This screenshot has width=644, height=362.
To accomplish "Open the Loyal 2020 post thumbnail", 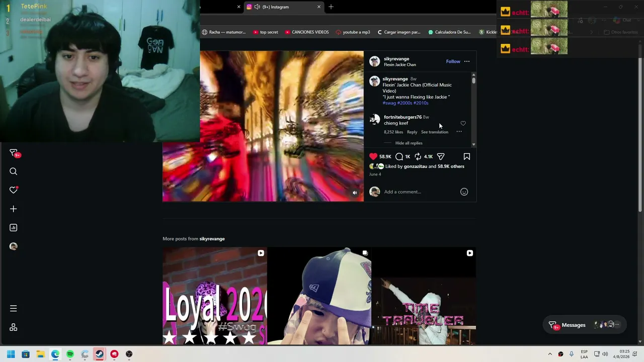I will (215, 296).
